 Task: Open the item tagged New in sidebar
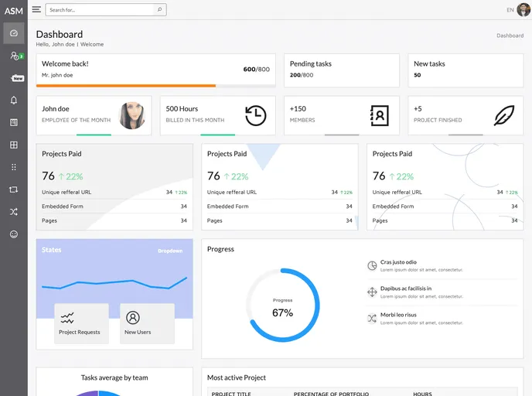pos(15,78)
